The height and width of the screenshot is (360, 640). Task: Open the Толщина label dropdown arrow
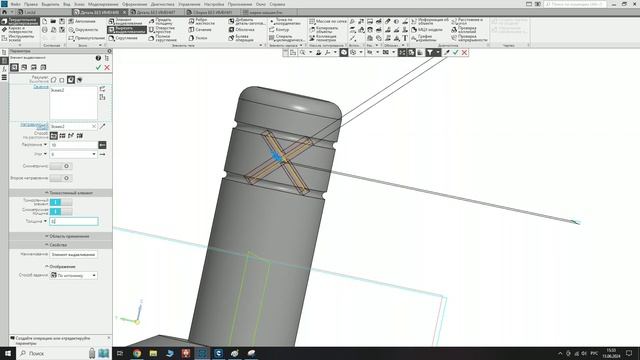coord(45,221)
